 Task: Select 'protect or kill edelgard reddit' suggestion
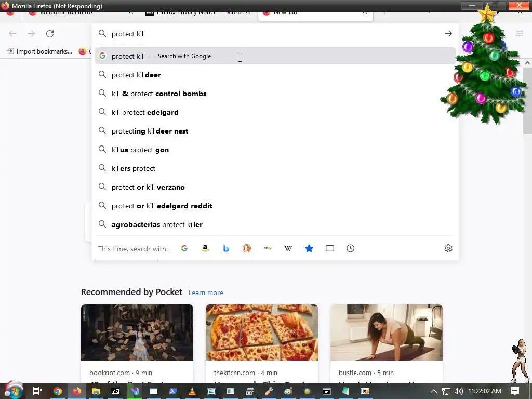click(x=275, y=206)
